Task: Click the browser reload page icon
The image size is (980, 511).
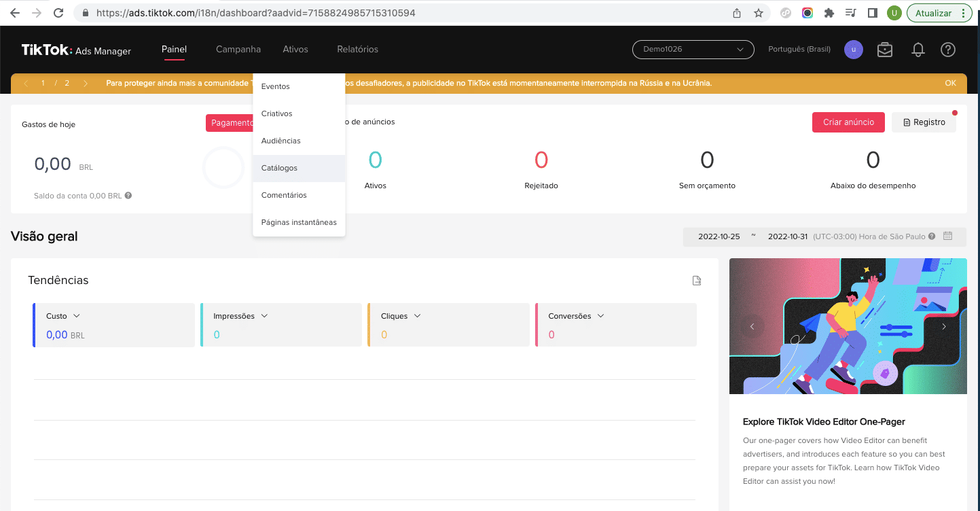Action: 58,13
